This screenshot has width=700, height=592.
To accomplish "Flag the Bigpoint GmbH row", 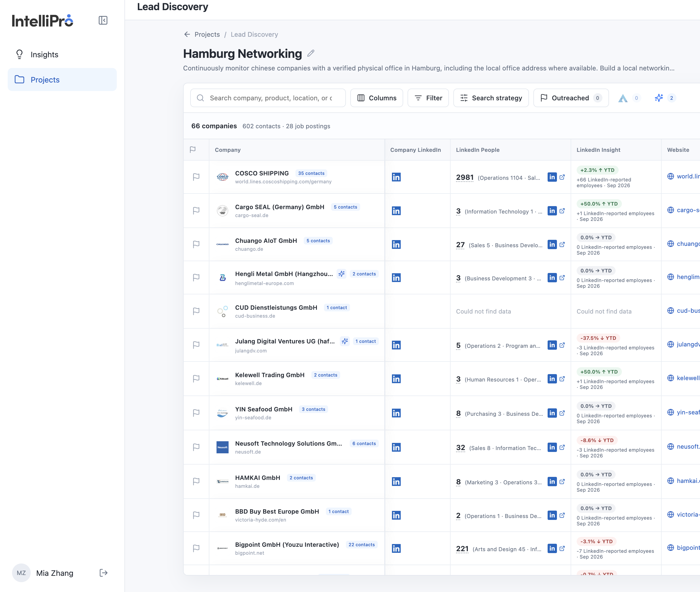I will pyautogui.click(x=196, y=548).
